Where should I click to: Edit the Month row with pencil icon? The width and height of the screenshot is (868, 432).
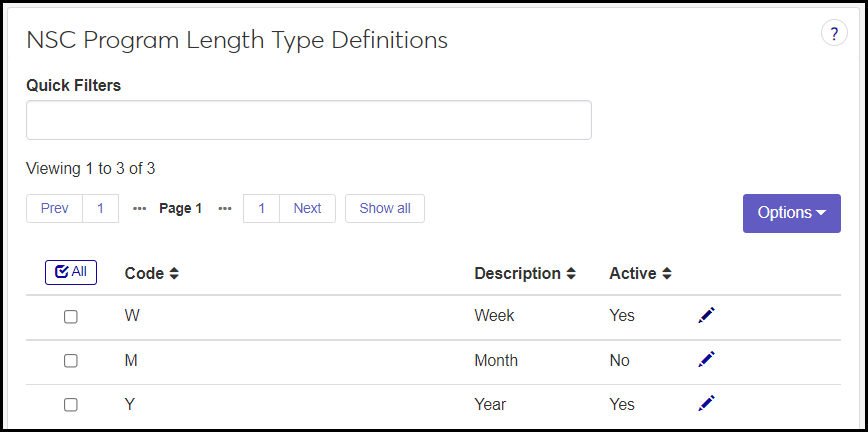click(x=707, y=359)
